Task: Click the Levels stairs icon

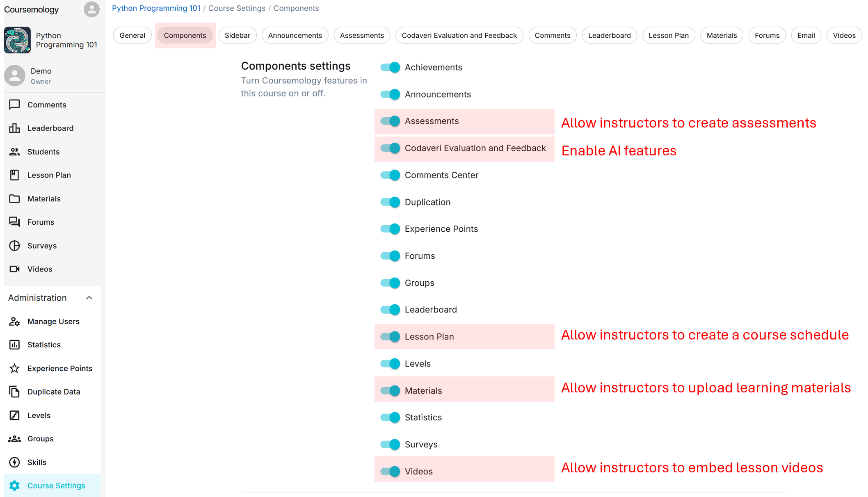Action: (x=14, y=415)
